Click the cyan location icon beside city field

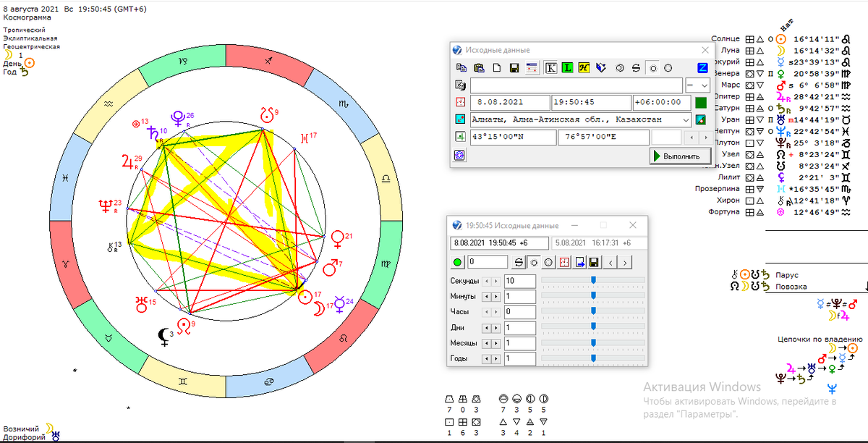point(460,119)
